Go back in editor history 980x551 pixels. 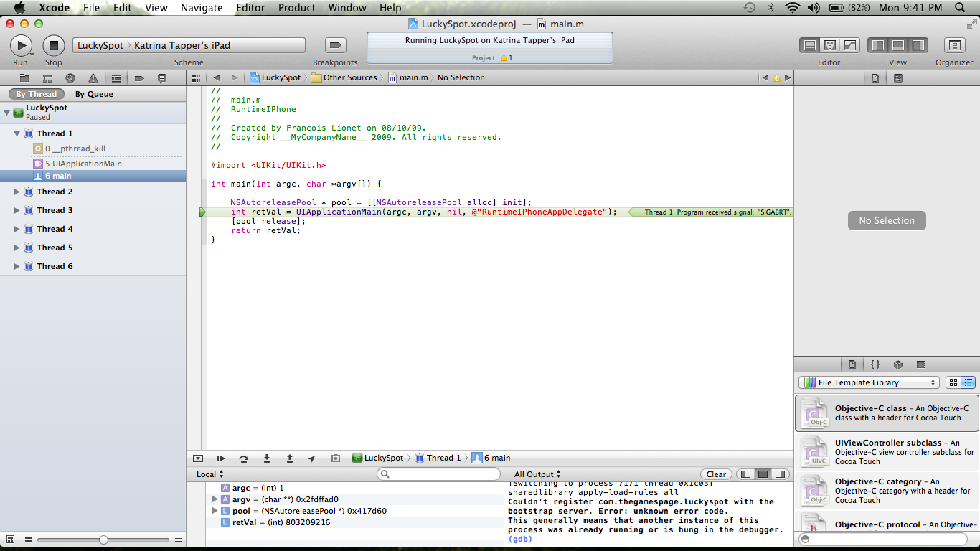216,77
